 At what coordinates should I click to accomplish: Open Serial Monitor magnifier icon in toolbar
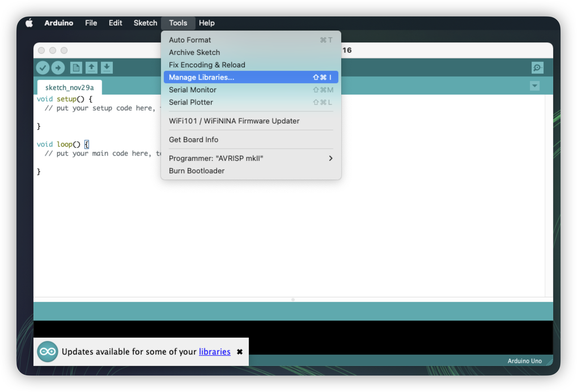tap(537, 68)
